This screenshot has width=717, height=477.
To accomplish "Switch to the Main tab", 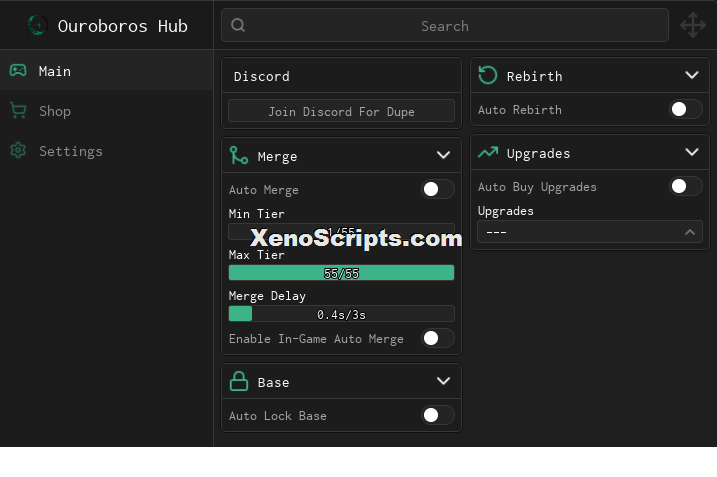I will (107, 70).
